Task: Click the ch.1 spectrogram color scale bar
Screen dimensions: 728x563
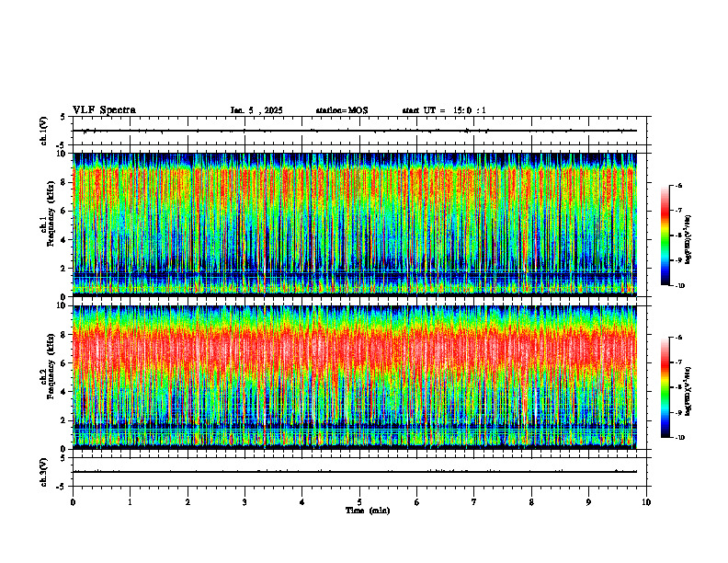Action: click(x=665, y=236)
